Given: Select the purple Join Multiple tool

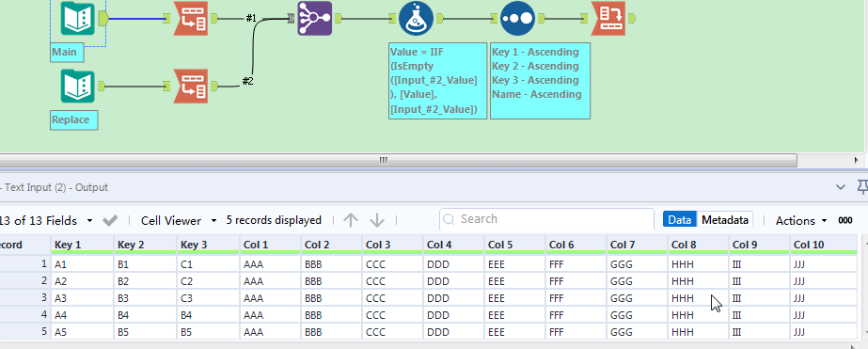Looking at the screenshot, I should click(314, 18).
